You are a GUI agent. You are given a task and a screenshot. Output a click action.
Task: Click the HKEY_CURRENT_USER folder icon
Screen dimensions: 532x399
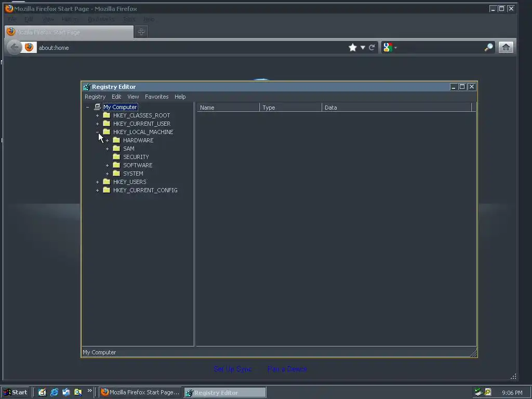pos(107,124)
